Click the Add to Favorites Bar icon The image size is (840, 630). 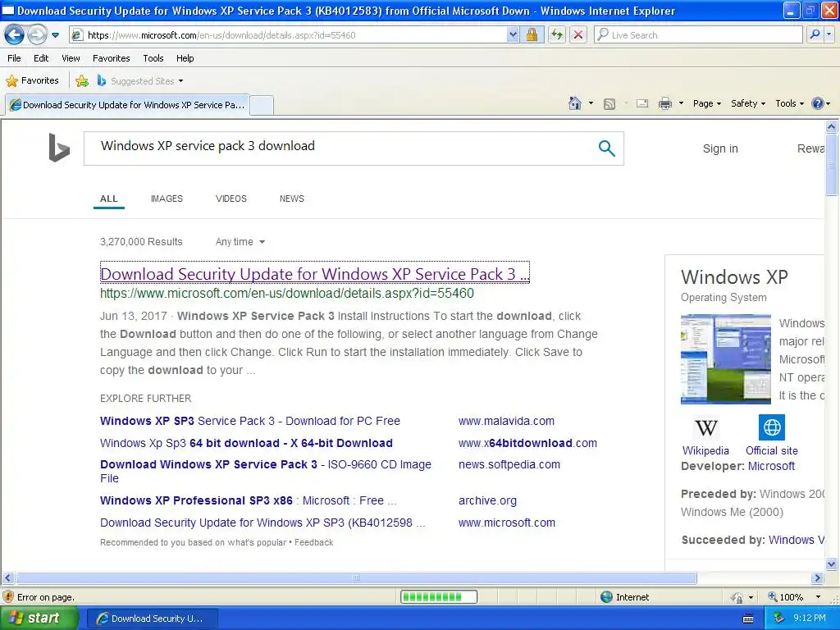click(x=82, y=81)
